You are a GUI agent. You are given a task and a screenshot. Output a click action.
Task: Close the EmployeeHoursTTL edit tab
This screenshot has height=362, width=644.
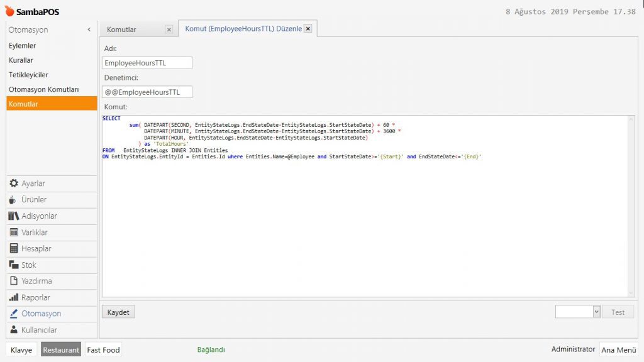point(308,29)
